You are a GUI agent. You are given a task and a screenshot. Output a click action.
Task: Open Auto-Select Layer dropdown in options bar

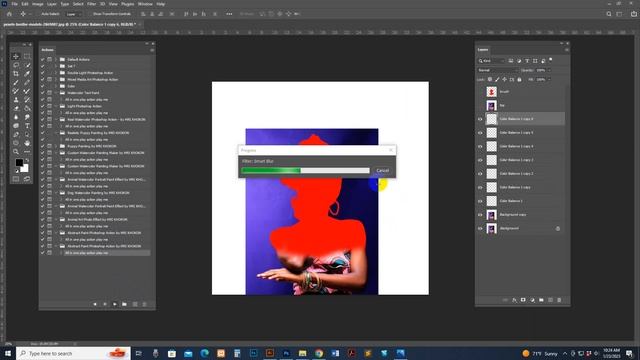click(x=73, y=14)
